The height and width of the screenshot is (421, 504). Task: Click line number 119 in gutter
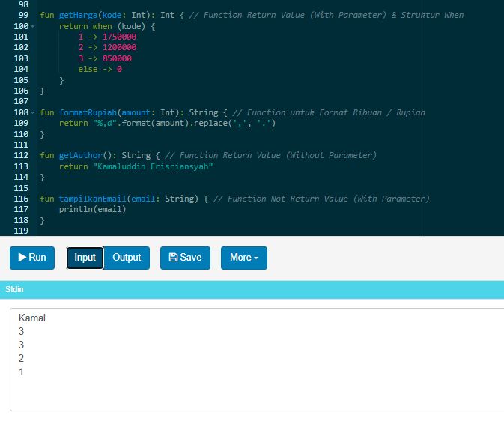[21, 231]
